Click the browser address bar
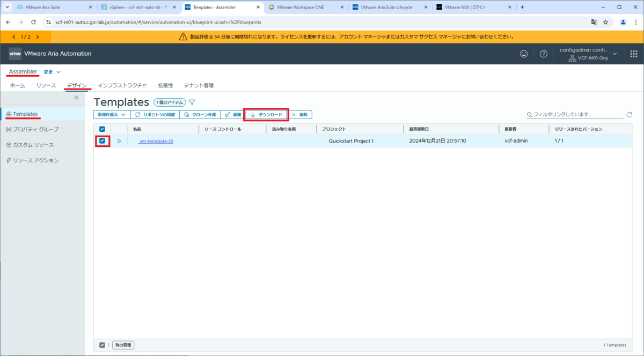Viewport: 644px width, 356px height. pyautogui.click(x=317, y=22)
